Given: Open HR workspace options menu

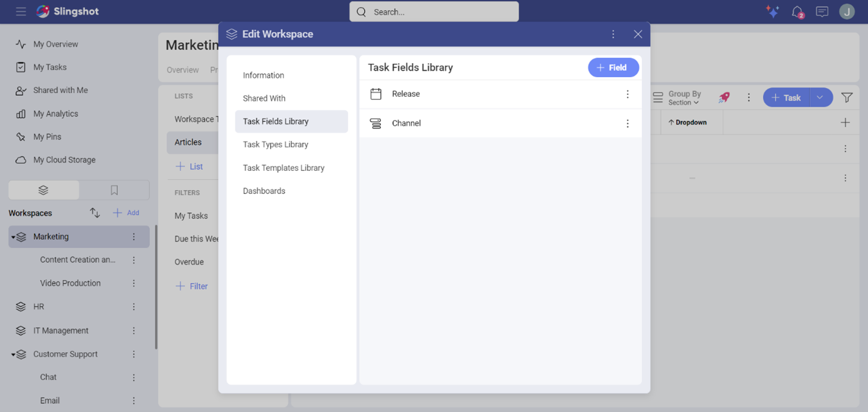Looking at the screenshot, I should (x=134, y=307).
